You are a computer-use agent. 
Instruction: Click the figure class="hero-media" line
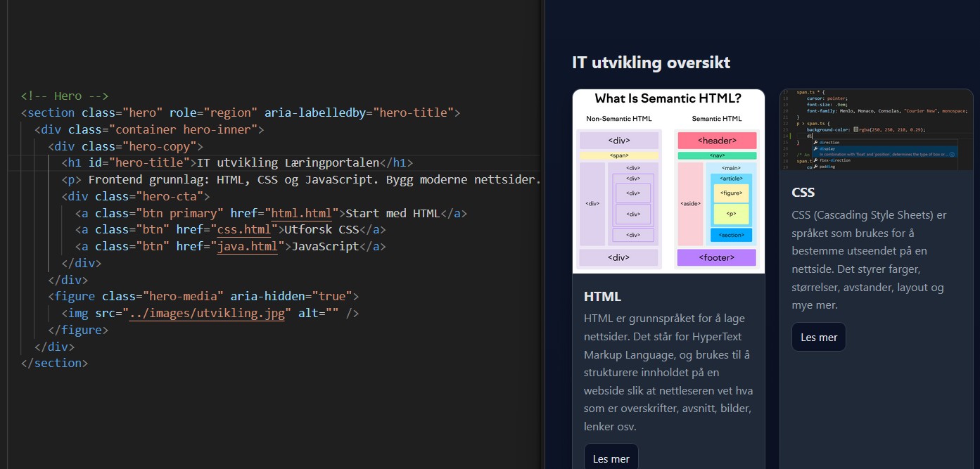(203, 296)
